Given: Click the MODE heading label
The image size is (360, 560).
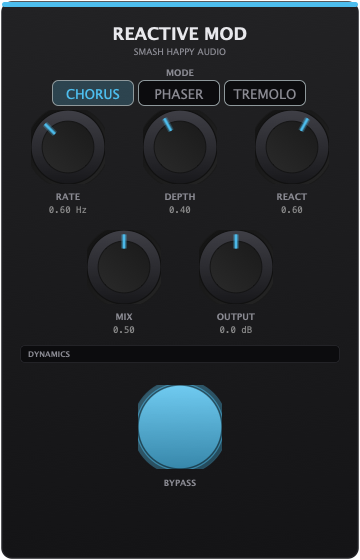Looking at the screenshot, I should point(180,73).
